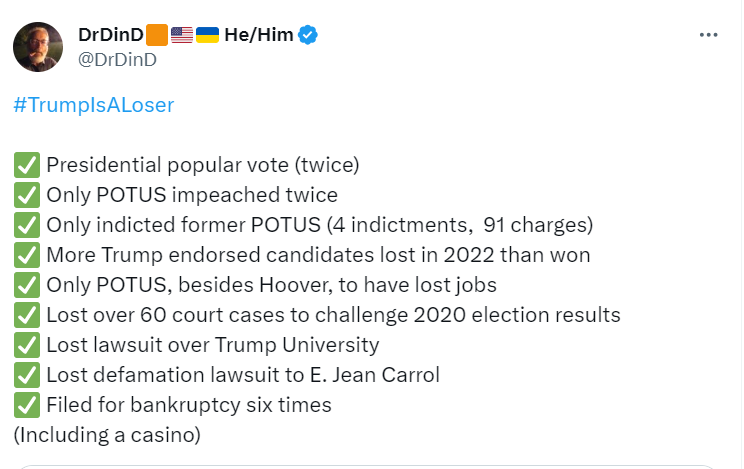Click the DrDinD display name
The image size is (744, 469).
pyautogui.click(x=111, y=35)
